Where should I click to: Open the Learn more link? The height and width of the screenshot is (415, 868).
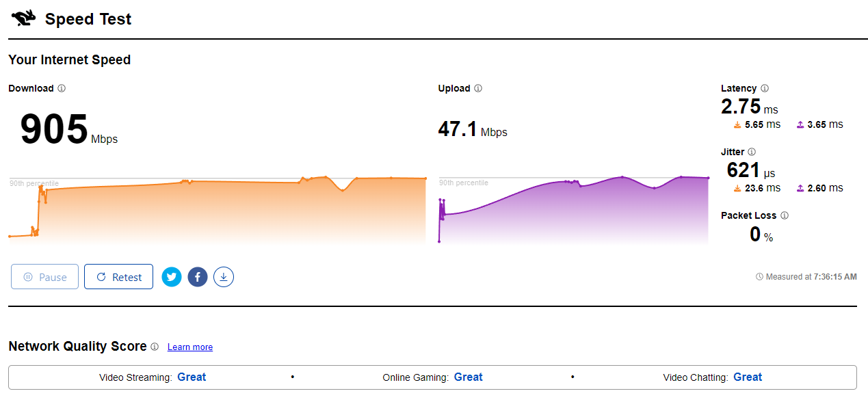tap(190, 347)
